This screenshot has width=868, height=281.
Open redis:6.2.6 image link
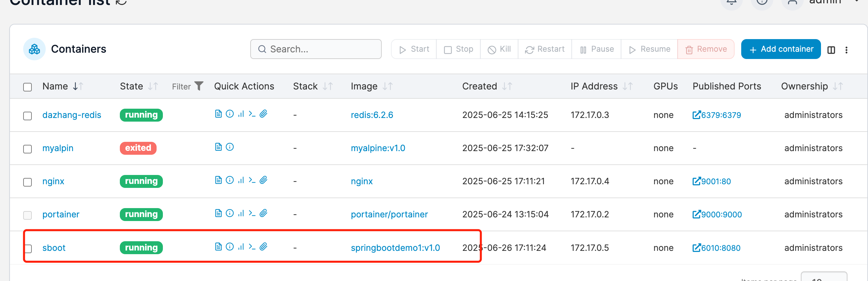click(372, 115)
